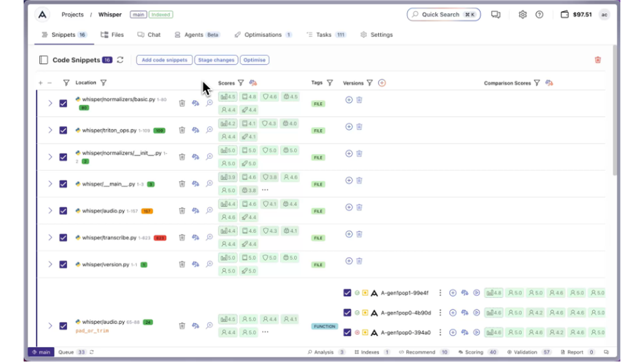Screen dimensions: 644x362
Task: Expand the whisper/normalizers/__init__.py row
Action: click(x=50, y=157)
